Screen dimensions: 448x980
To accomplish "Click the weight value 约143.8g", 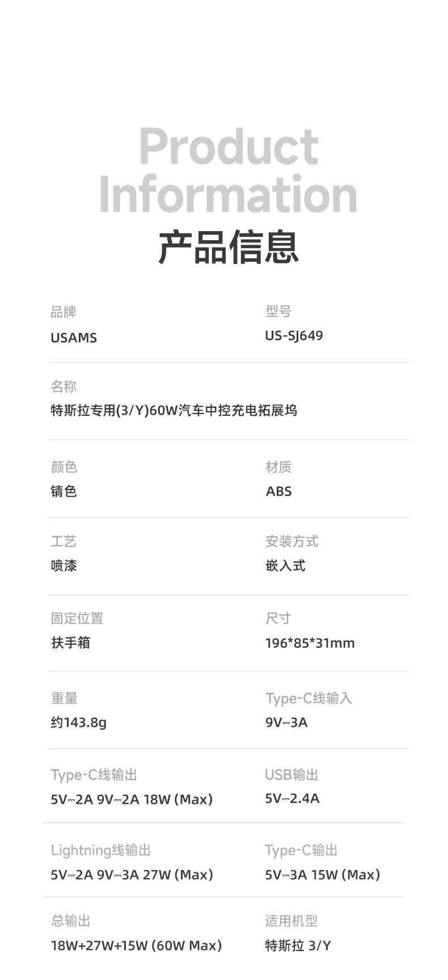I will pyautogui.click(x=78, y=722).
